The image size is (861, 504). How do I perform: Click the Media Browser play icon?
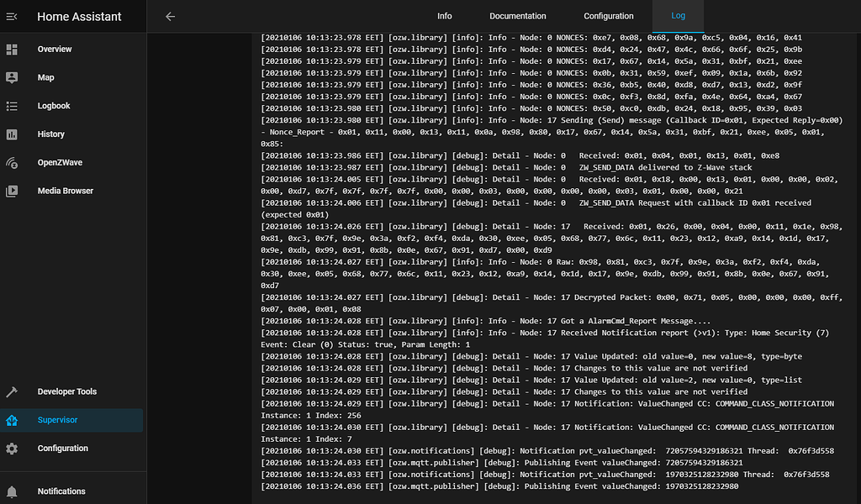click(x=12, y=192)
